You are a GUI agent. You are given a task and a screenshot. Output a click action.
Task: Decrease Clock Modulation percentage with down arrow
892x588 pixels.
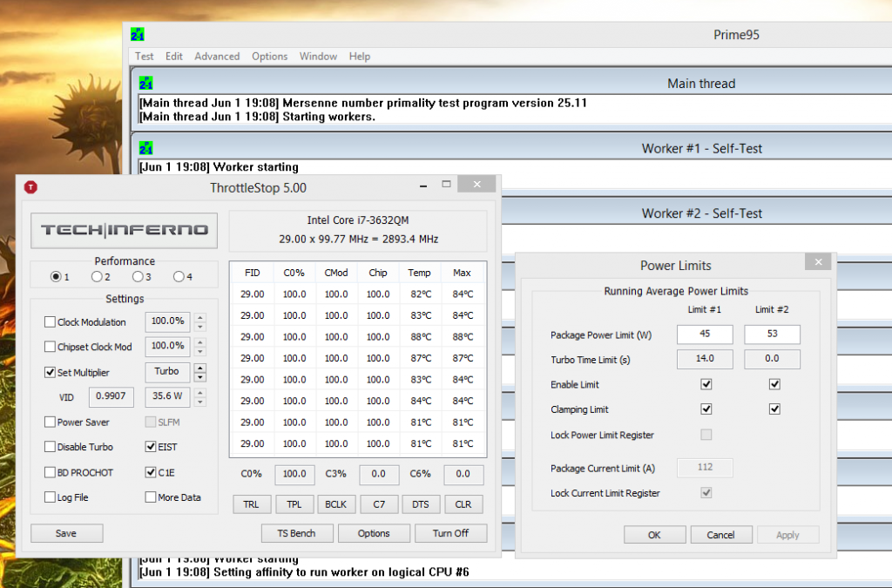coord(199,327)
